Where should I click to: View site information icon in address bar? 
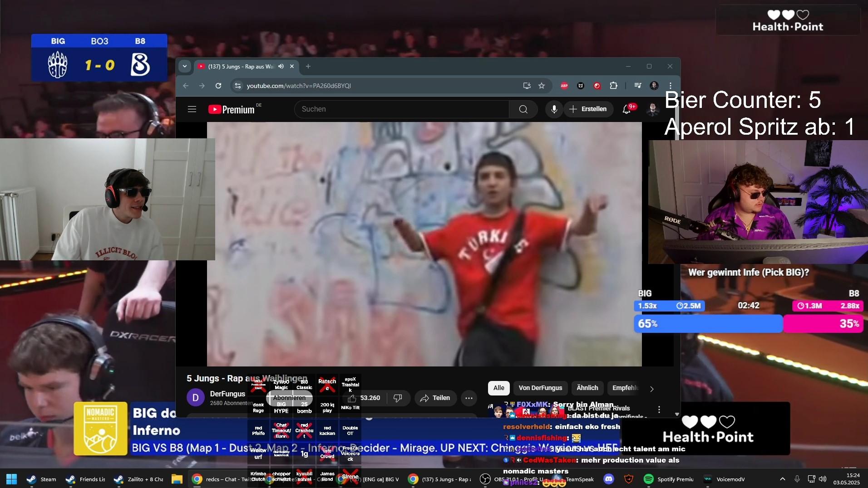point(237,86)
